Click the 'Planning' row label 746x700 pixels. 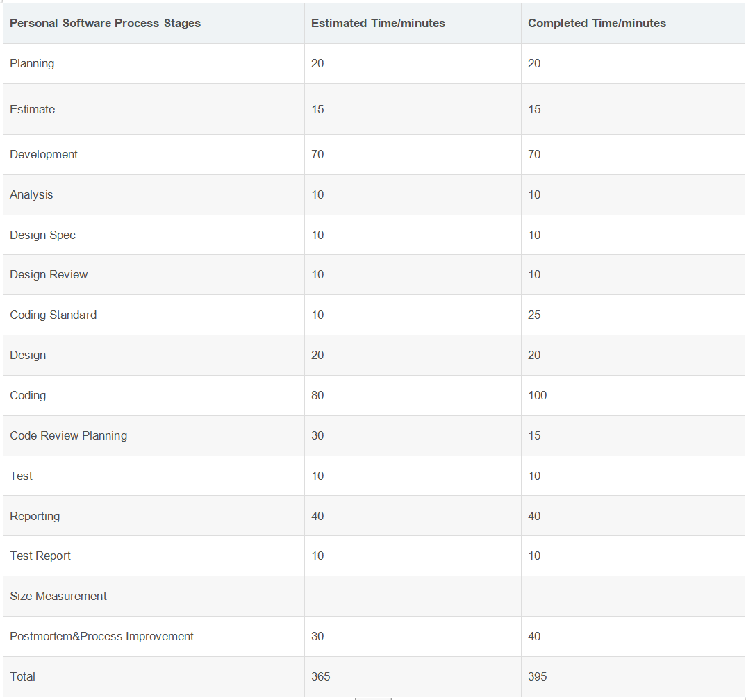(x=32, y=64)
